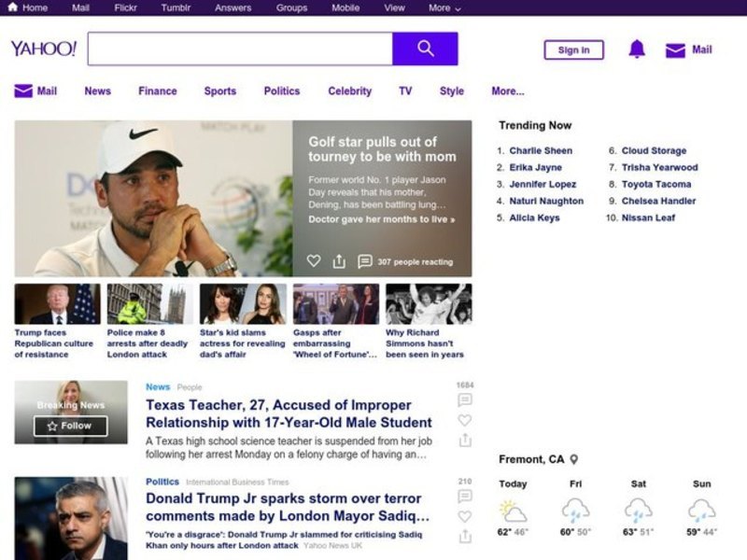Click the comment icon beside Texas Teacher article

click(465, 400)
